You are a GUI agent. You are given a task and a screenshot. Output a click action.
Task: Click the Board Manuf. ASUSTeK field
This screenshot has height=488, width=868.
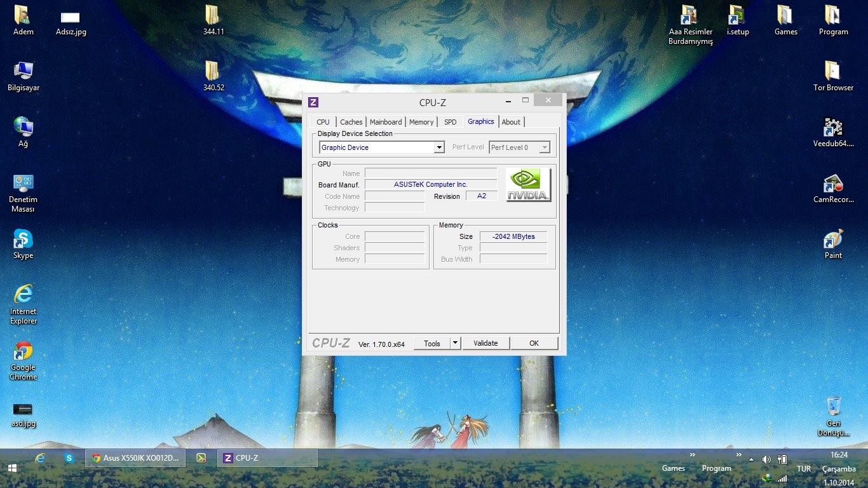tap(431, 184)
